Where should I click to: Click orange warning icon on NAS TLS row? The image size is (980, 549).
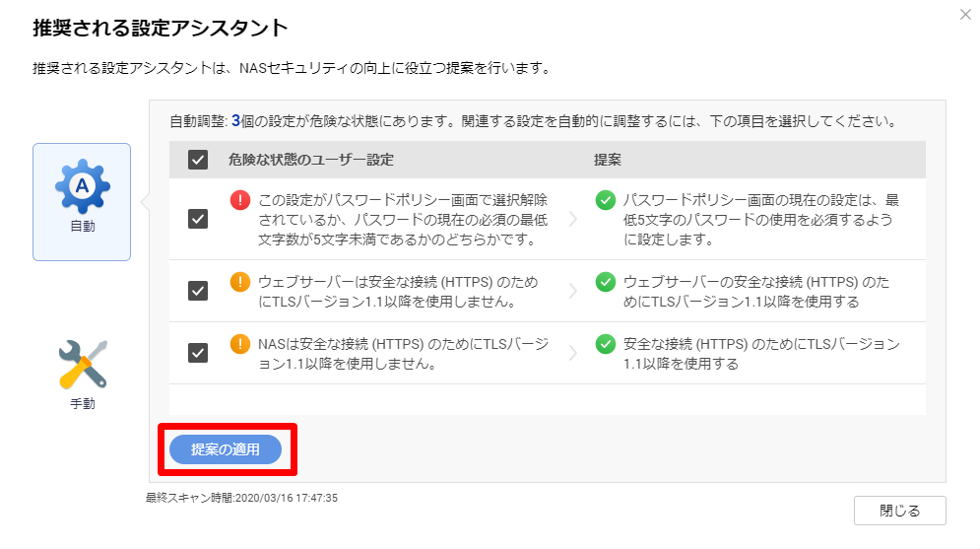coord(240,345)
